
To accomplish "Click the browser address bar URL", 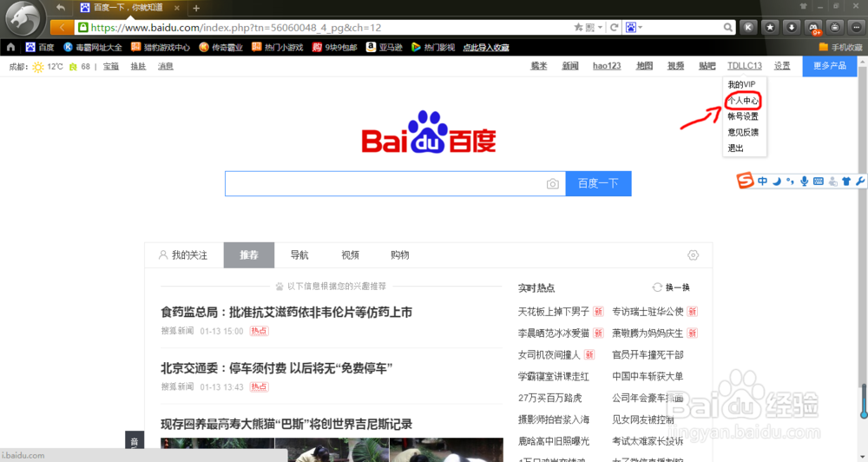I will pos(236,27).
